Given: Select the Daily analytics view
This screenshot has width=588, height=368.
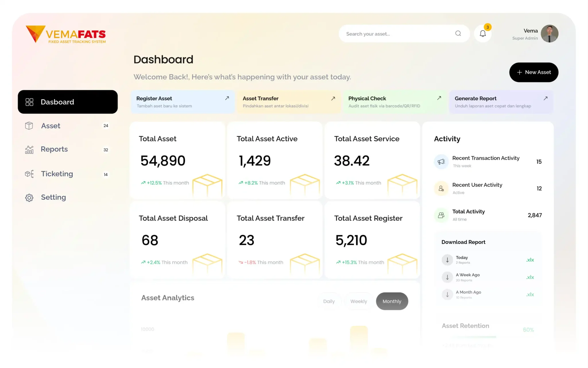Looking at the screenshot, I should coord(329,301).
